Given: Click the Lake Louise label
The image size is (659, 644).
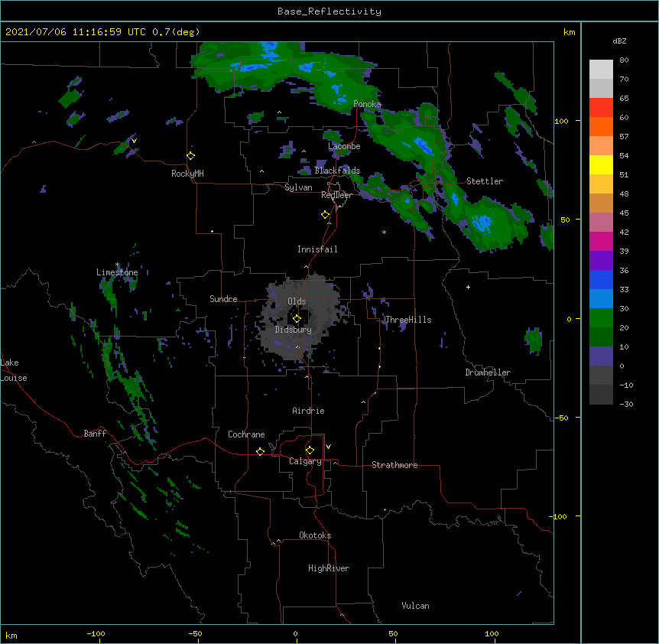Looking at the screenshot, I should pyautogui.click(x=14, y=370).
